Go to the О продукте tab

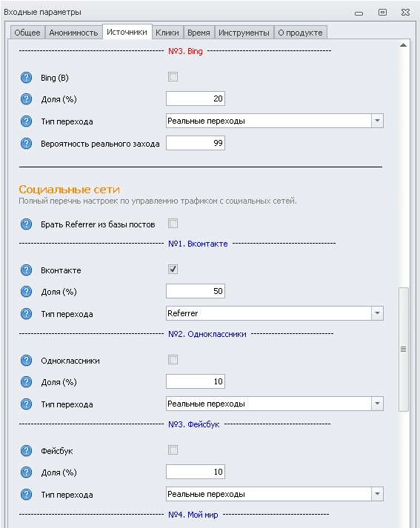(x=300, y=33)
